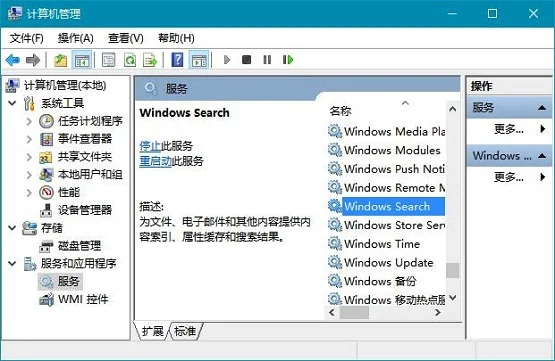Select Windows Remote service row
Image resolution: width=555 pixels, height=361 pixels.
click(x=387, y=188)
